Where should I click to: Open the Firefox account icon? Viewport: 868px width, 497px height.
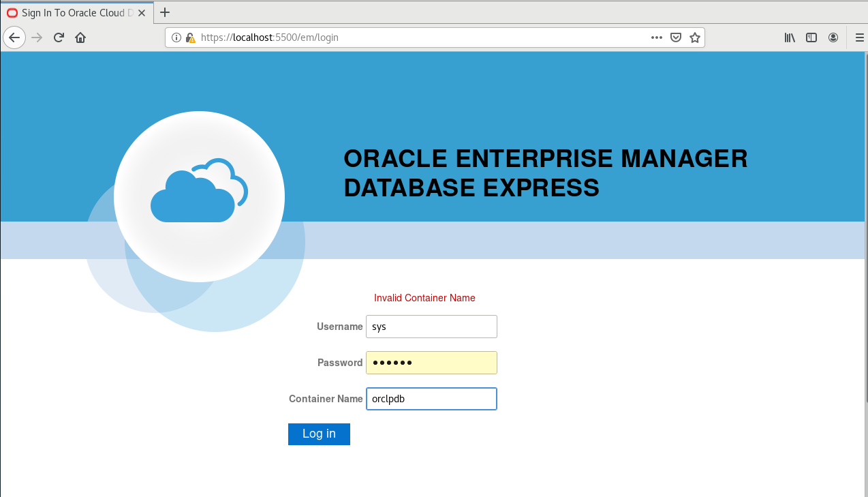click(x=833, y=37)
